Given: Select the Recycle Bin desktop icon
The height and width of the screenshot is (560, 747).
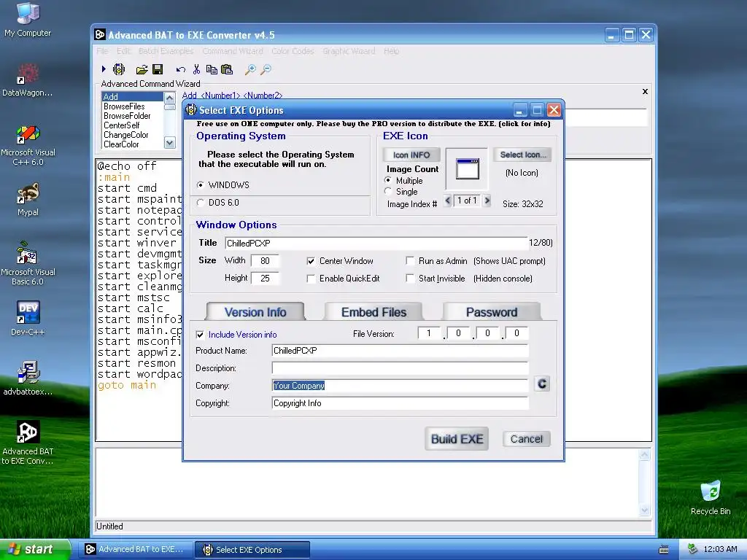Looking at the screenshot, I should 711,497.
